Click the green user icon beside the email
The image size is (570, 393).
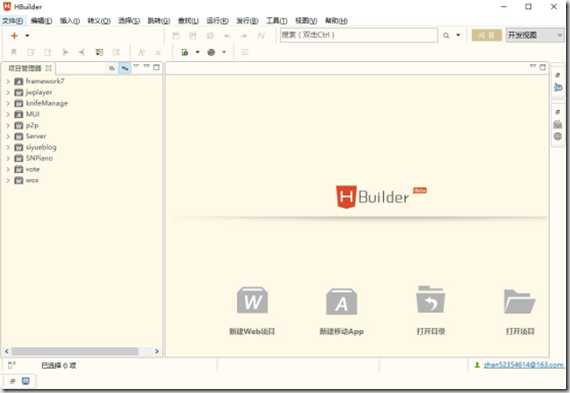point(477,365)
